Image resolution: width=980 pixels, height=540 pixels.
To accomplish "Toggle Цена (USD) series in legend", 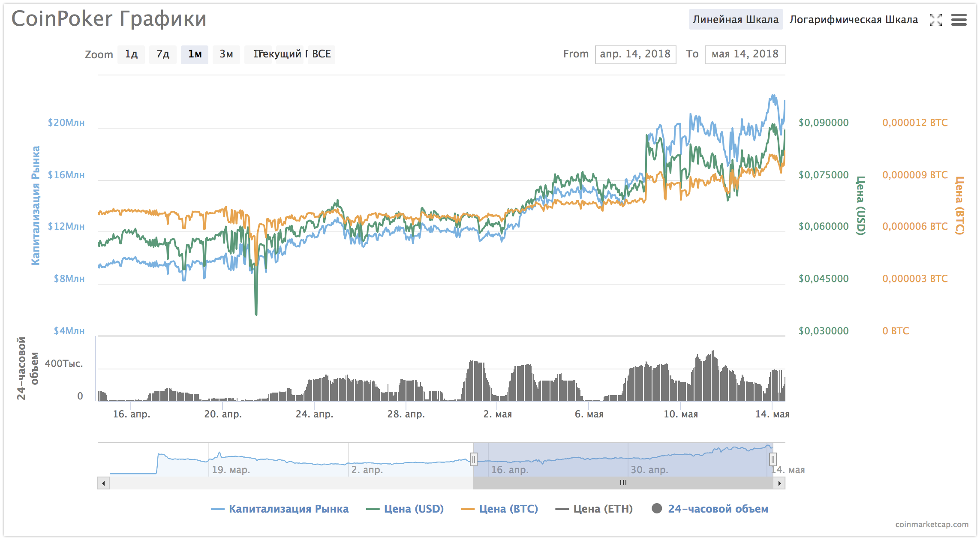I will coord(405,509).
